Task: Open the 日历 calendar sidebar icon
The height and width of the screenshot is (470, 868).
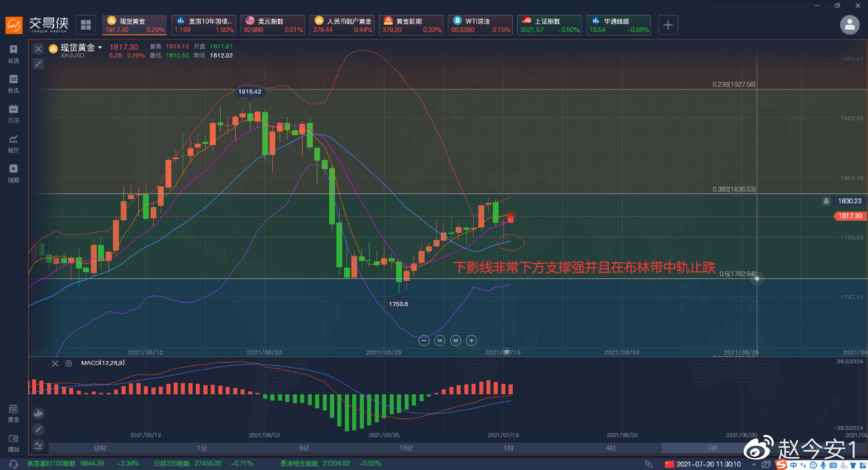Action: tap(14, 113)
